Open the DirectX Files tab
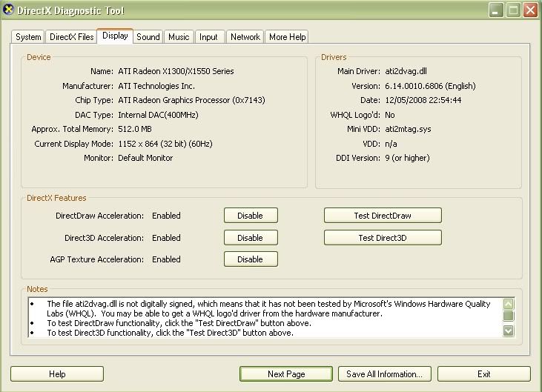Screen dimensions: 542x392 [72, 36]
